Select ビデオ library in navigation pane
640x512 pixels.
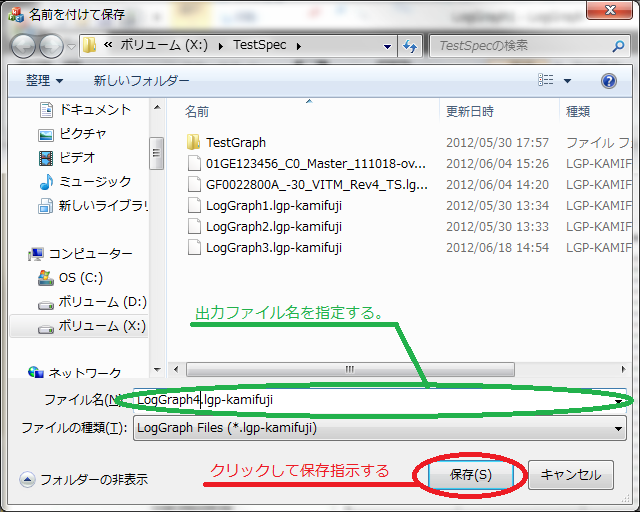tap(67, 158)
